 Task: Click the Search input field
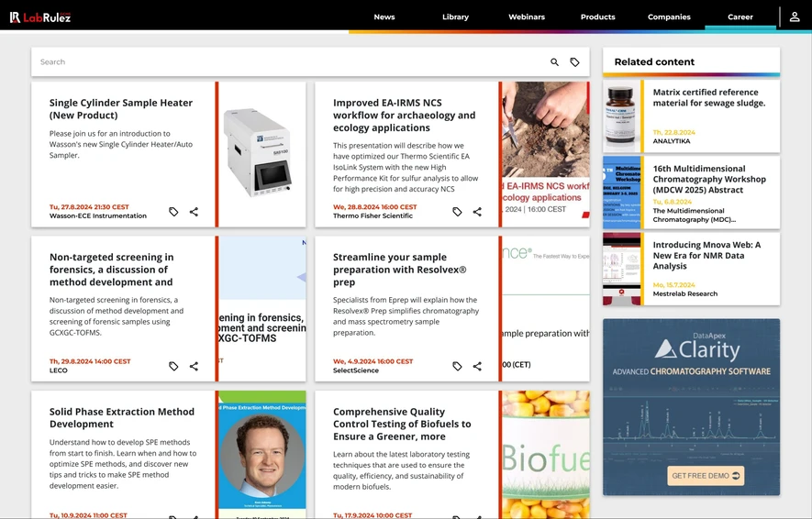pos(290,62)
